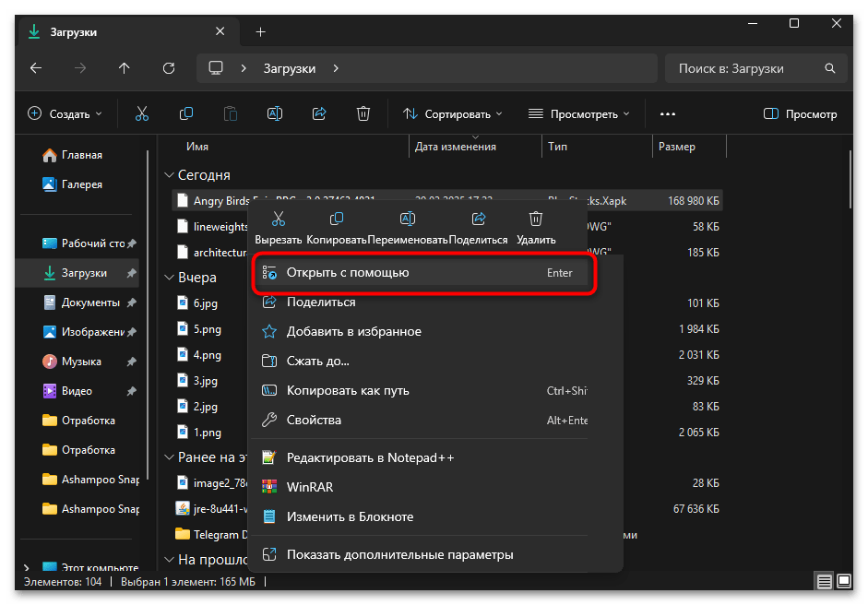Switch to large icons view in status bar

click(844, 581)
